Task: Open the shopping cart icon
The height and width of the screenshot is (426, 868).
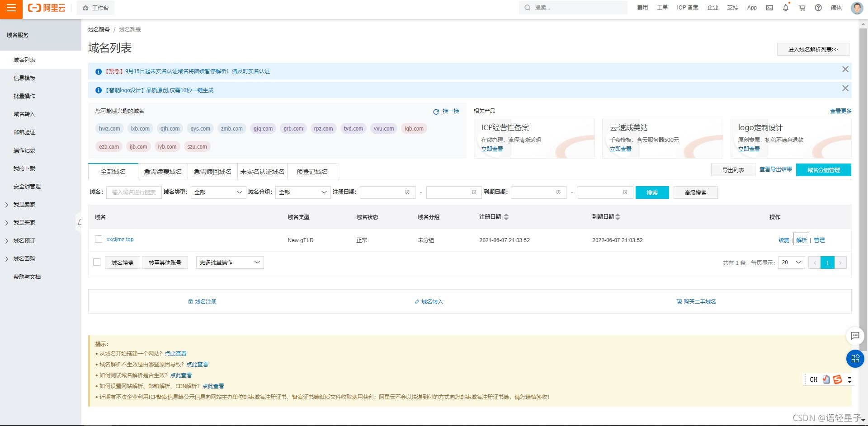Action: pos(802,8)
